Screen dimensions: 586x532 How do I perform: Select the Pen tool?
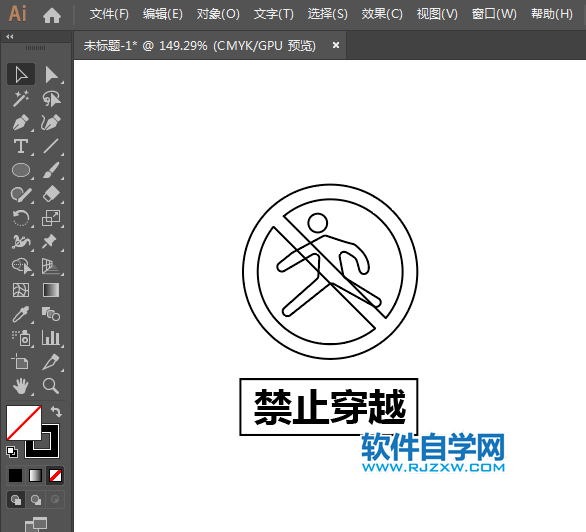point(21,122)
